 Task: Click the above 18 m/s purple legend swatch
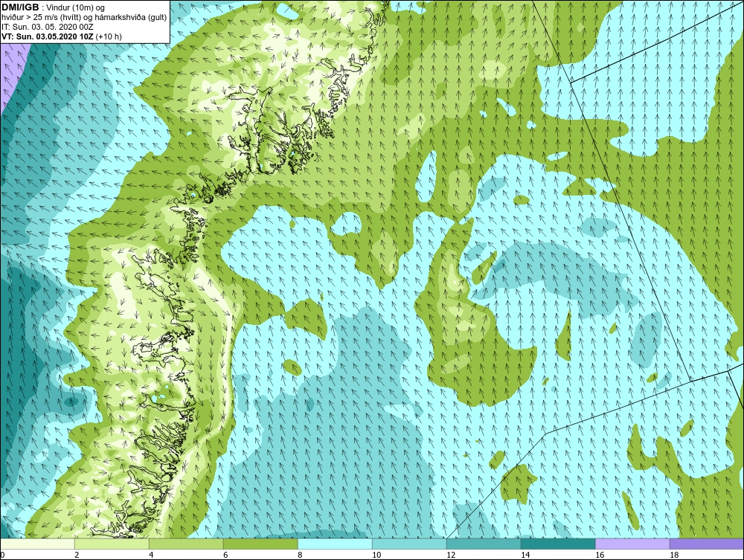(707, 544)
